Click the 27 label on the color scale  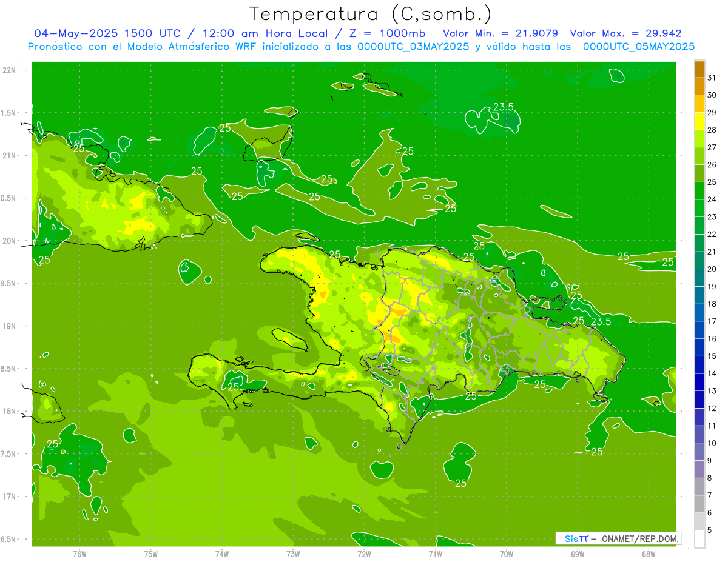point(712,147)
